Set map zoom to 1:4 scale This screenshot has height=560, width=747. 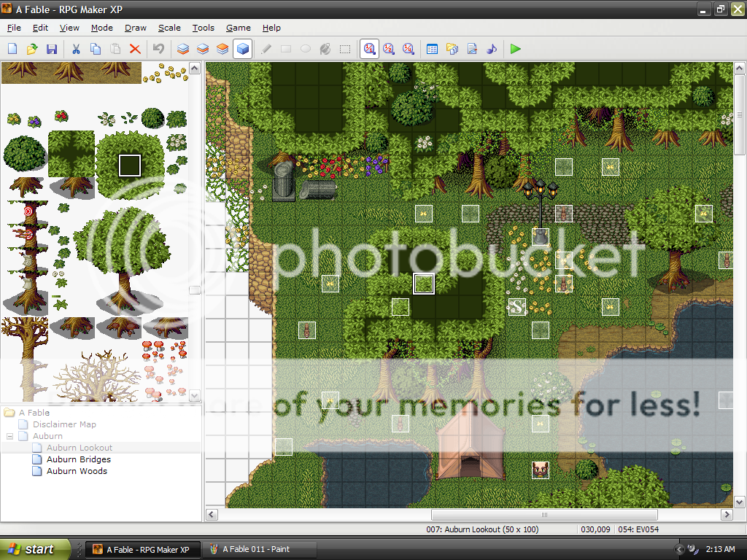[409, 49]
